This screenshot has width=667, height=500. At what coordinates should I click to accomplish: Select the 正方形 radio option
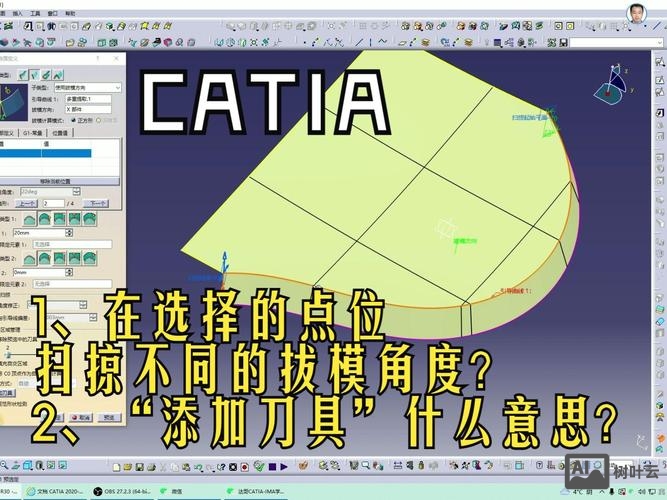pyautogui.click(x=73, y=120)
